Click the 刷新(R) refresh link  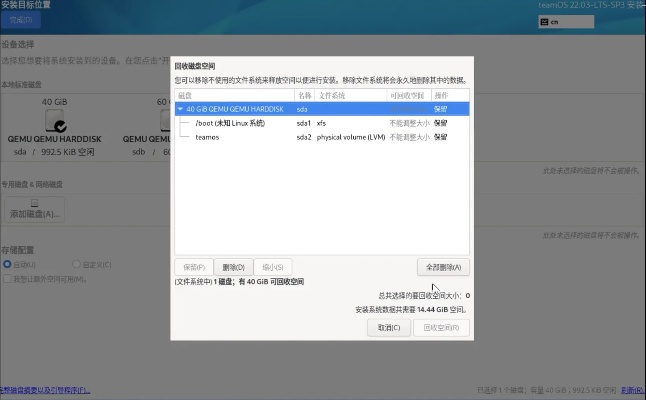tap(633, 390)
